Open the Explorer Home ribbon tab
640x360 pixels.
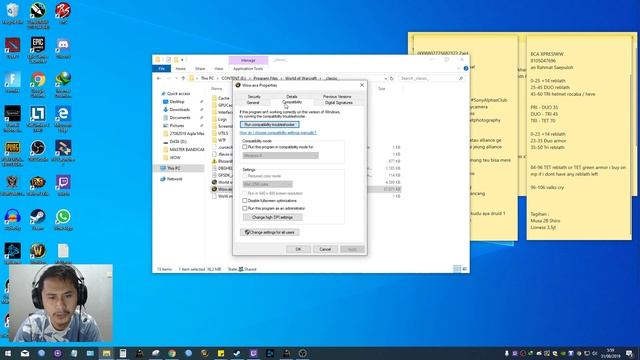pyautogui.click(x=180, y=69)
